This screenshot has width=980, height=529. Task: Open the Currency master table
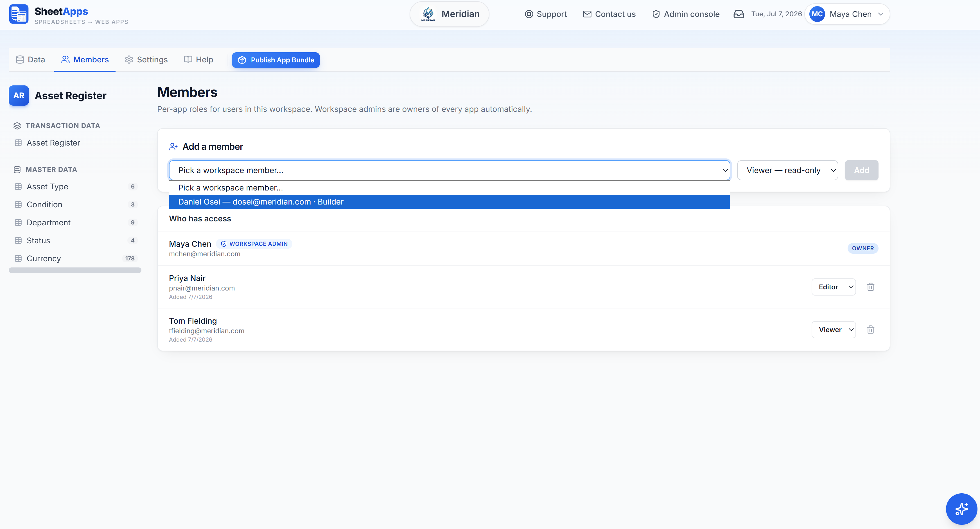click(x=75, y=258)
